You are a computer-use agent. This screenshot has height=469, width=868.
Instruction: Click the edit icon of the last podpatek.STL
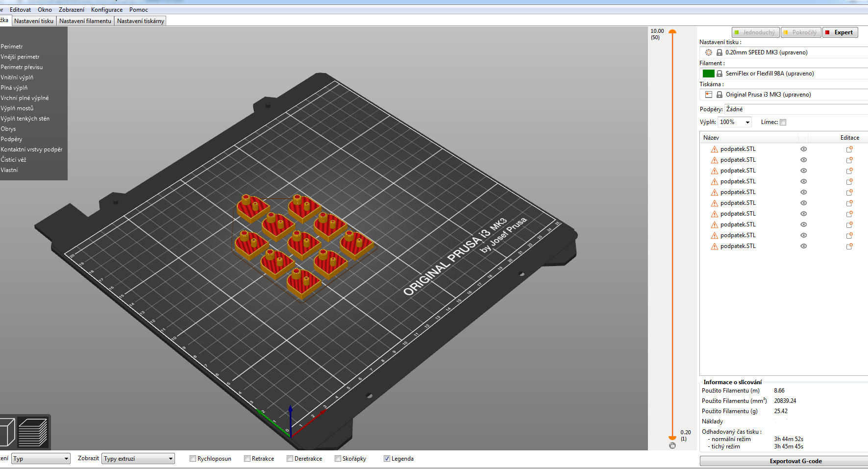tap(849, 246)
